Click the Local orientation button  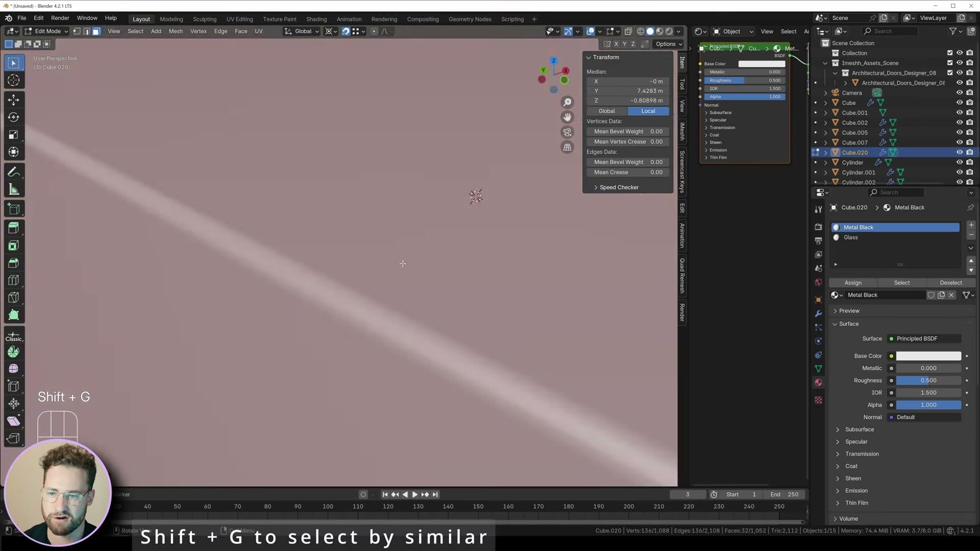[648, 111]
